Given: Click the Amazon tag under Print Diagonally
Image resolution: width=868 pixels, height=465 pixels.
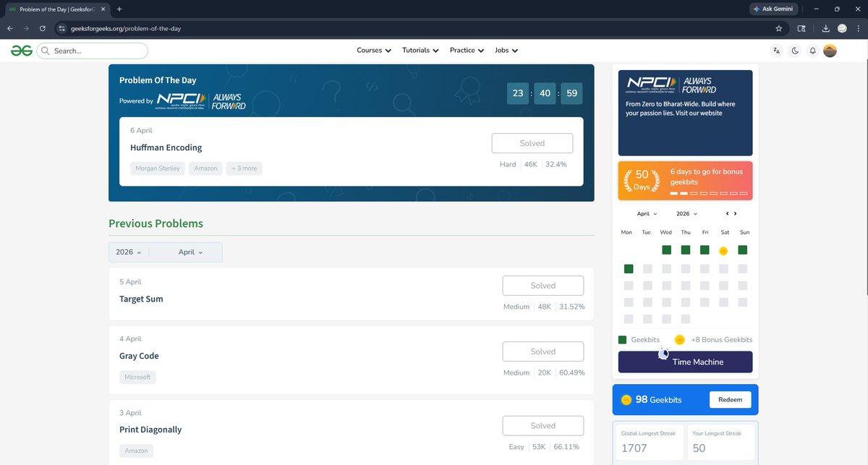Looking at the screenshot, I should pos(136,451).
